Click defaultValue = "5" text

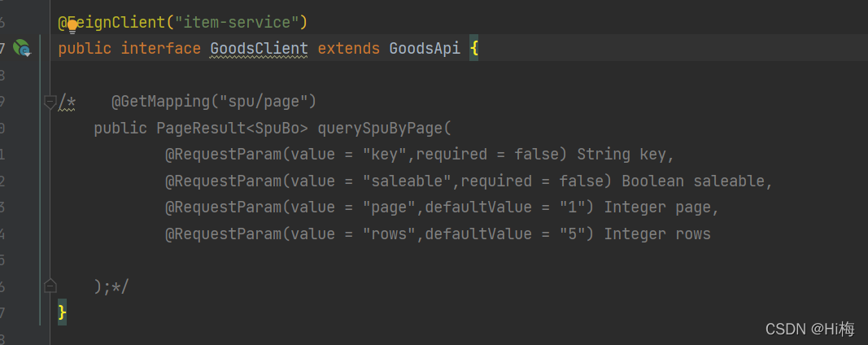505,234
